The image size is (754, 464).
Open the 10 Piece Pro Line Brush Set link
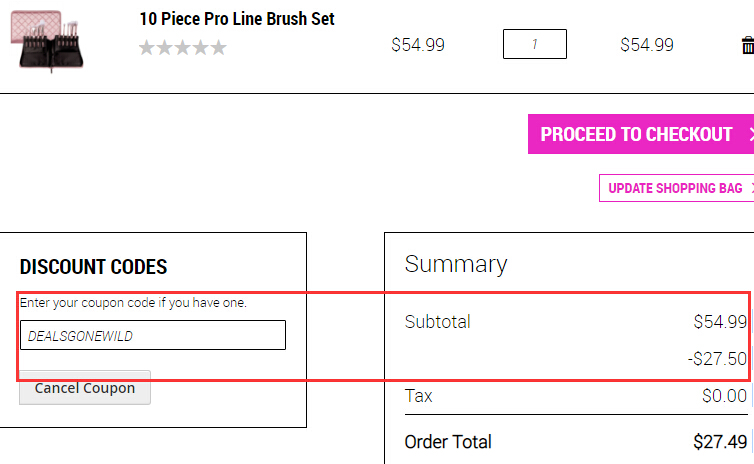(x=237, y=19)
